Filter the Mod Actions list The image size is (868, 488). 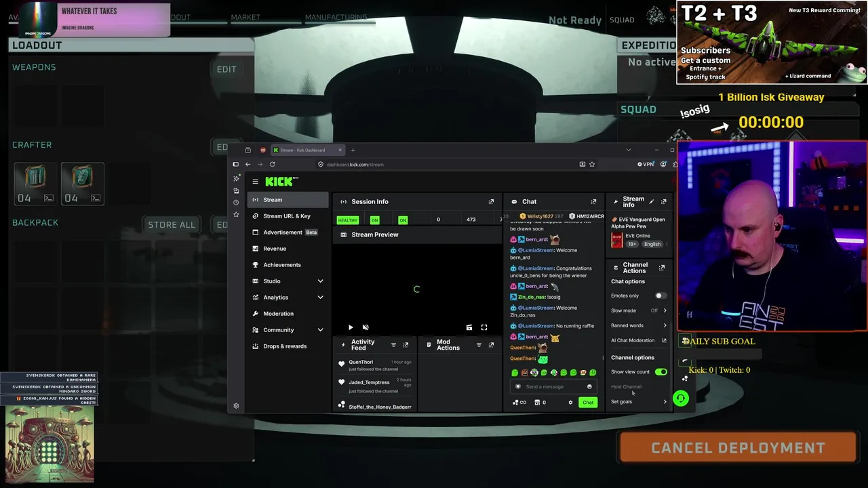pos(479,345)
